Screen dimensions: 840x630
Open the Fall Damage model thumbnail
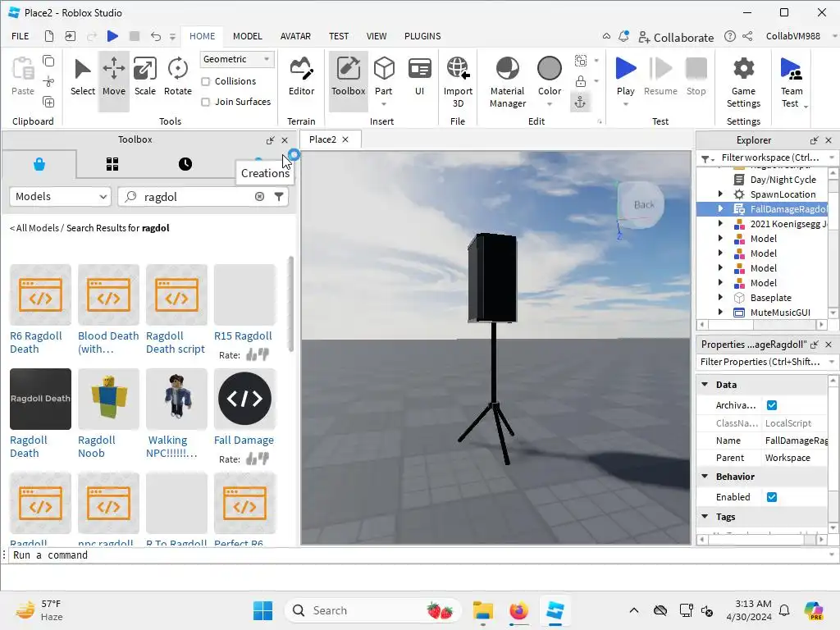(x=244, y=399)
